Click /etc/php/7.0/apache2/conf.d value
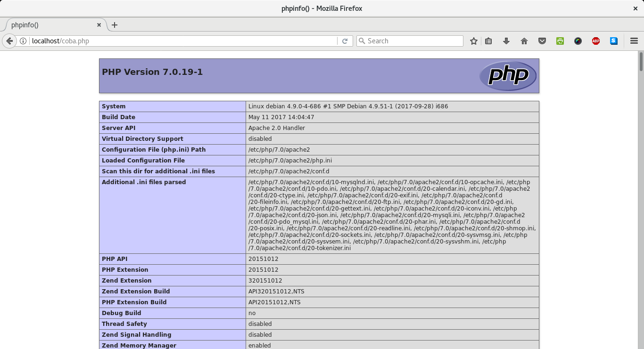Image resolution: width=644 pixels, height=349 pixels. pyautogui.click(x=289, y=171)
